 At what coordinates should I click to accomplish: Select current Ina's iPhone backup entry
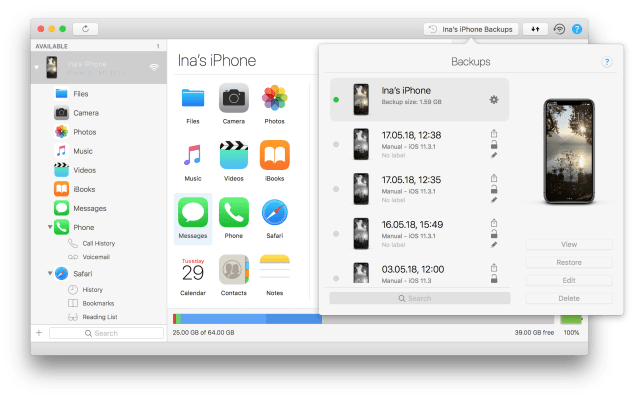click(420, 100)
